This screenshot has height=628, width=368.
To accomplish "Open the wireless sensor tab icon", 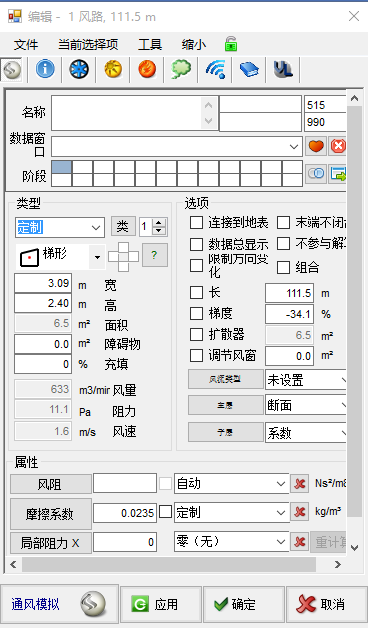I will pyautogui.click(x=215, y=69).
